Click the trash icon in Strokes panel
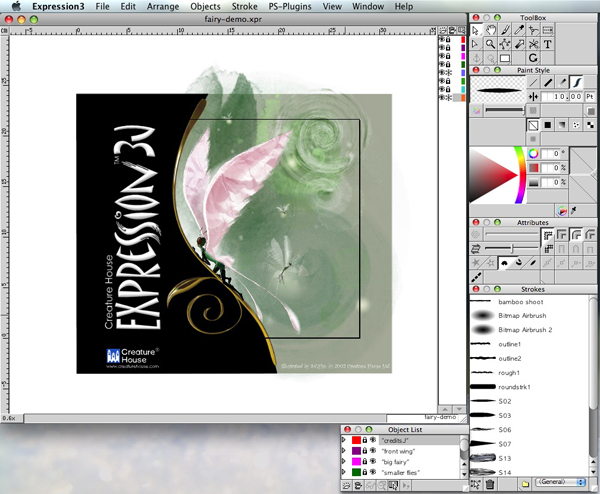 (490, 484)
